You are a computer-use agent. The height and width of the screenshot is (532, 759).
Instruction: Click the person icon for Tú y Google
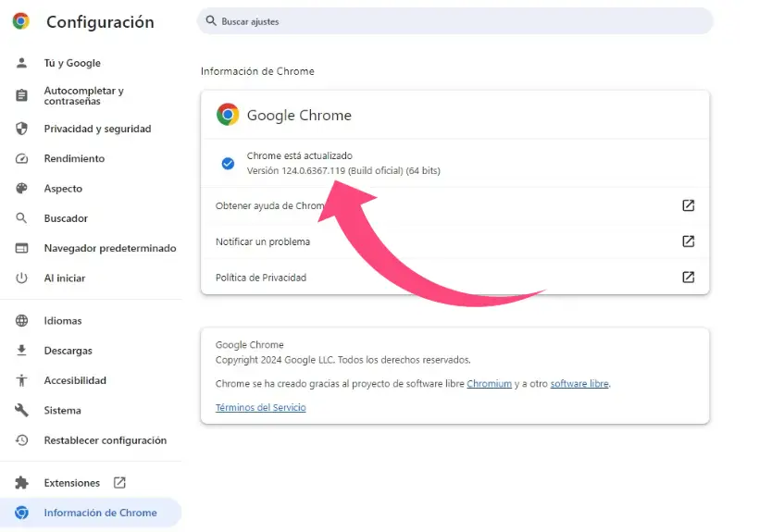(21, 63)
